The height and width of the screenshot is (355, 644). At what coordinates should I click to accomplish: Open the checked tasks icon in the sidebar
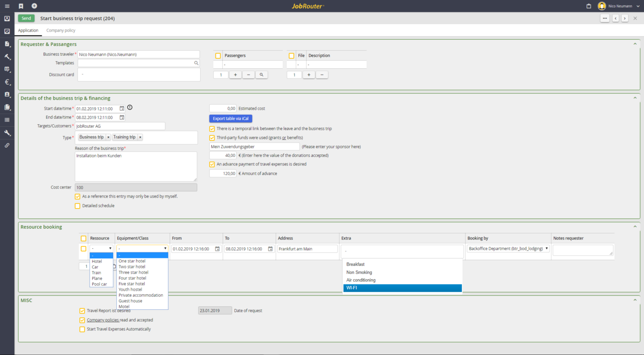pos(7,31)
